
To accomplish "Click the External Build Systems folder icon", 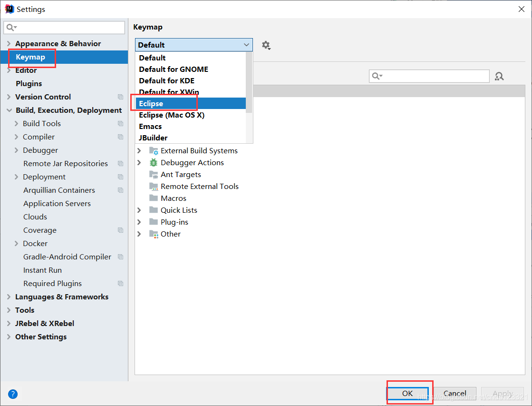I will click(x=154, y=151).
